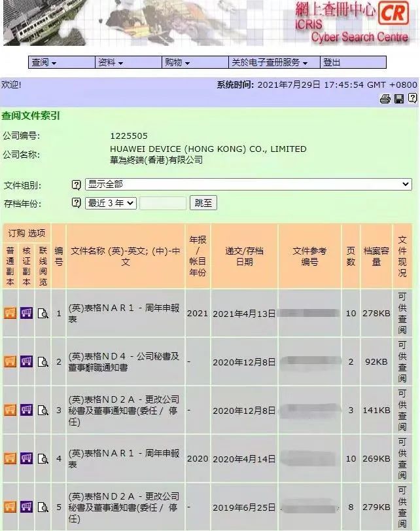Expand the 显示全部 document group dropdown

click(x=248, y=185)
